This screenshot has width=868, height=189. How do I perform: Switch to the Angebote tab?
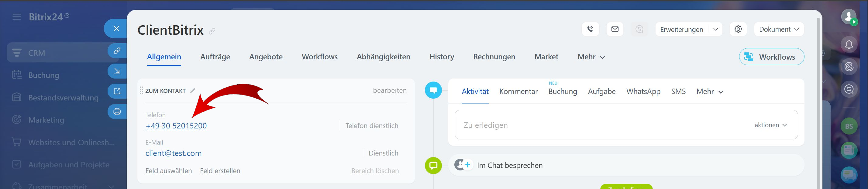[x=266, y=57]
